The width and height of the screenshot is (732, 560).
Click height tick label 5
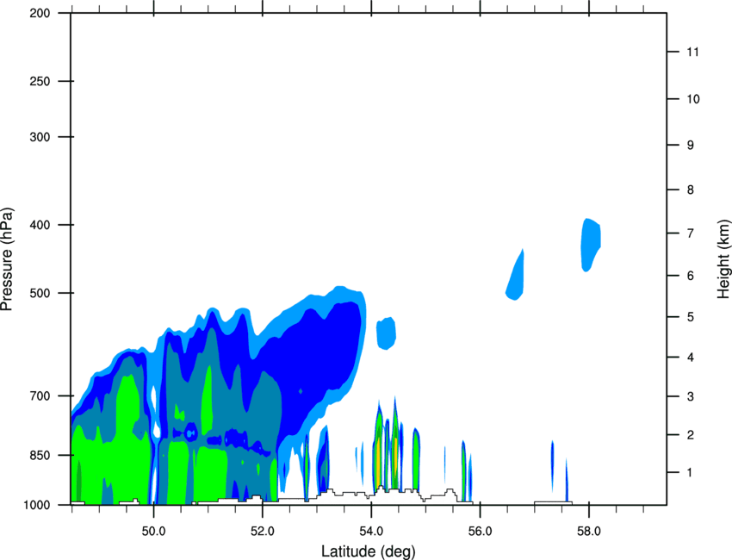point(691,317)
